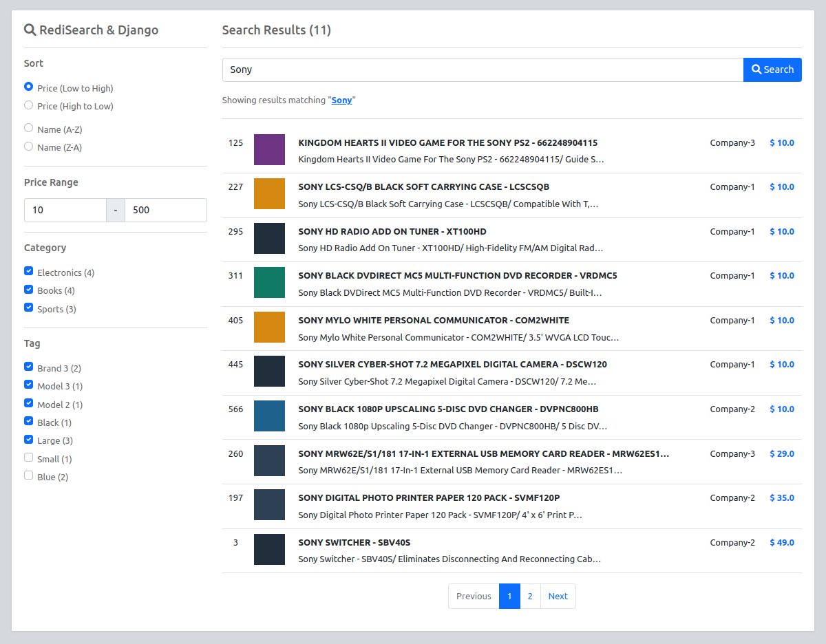The height and width of the screenshot is (644, 826).
Task: Click the Sony link under the search bar
Action: (x=341, y=100)
